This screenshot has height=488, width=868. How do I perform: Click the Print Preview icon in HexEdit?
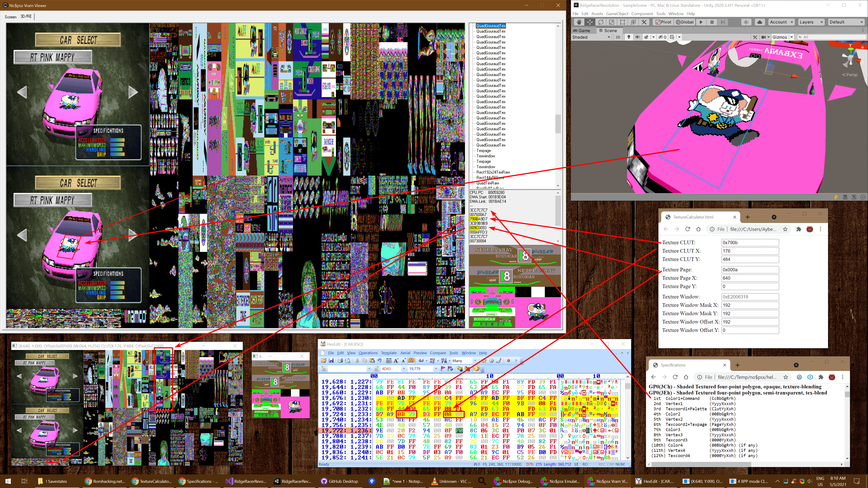[348, 361]
